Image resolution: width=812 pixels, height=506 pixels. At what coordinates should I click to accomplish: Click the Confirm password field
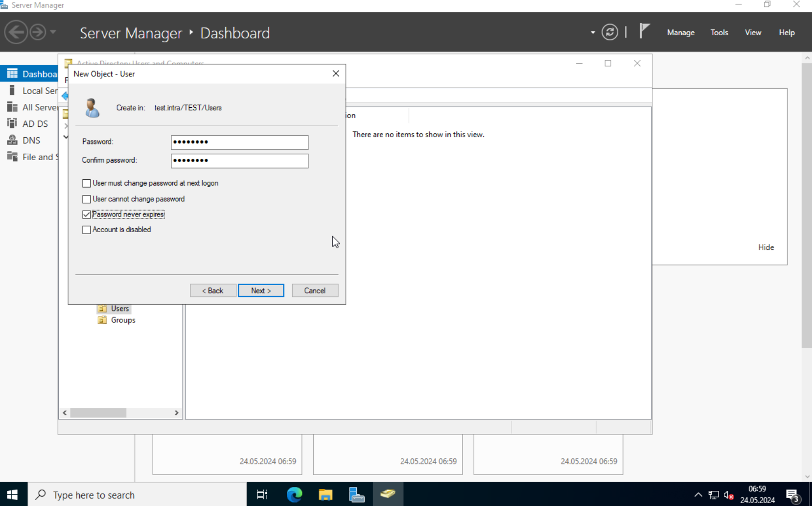click(x=239, y=161)
